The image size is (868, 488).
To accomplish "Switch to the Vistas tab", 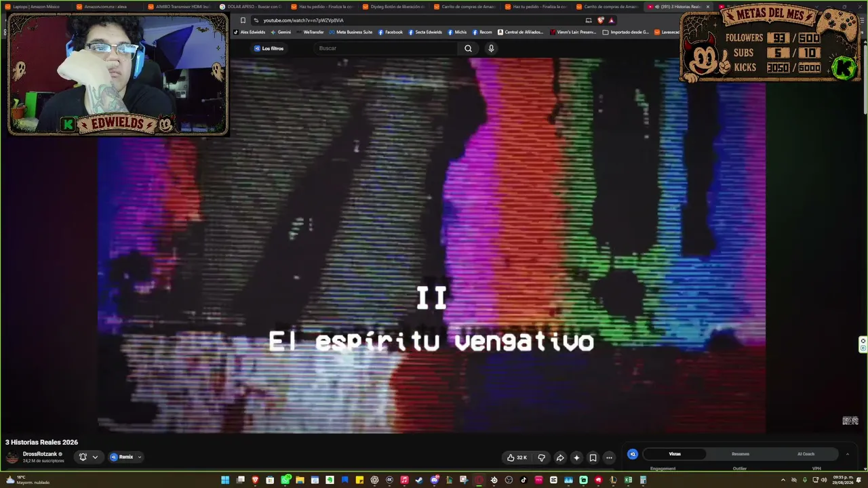I will (x=675, y=454).
